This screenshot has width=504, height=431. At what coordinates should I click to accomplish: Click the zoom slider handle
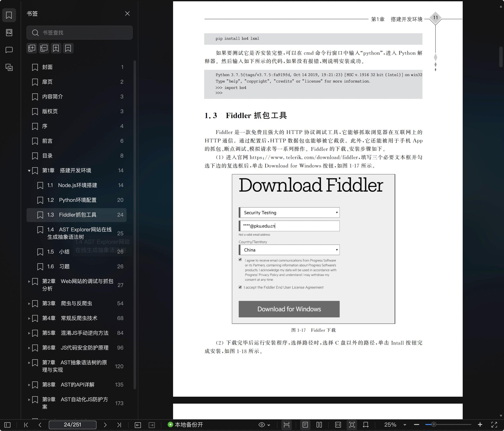pyautogui.click(x=434, y=425)
